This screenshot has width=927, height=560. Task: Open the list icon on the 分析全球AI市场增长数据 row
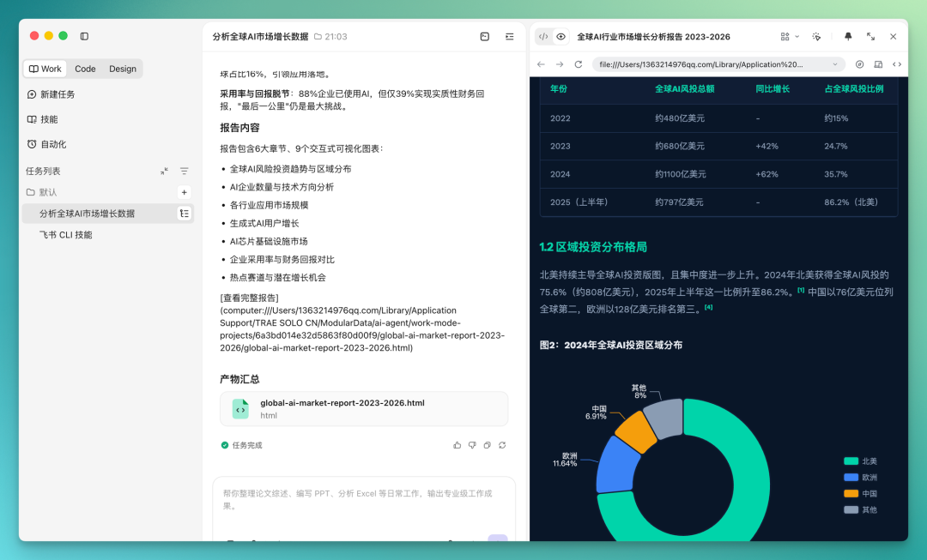[x=185, y=214]
